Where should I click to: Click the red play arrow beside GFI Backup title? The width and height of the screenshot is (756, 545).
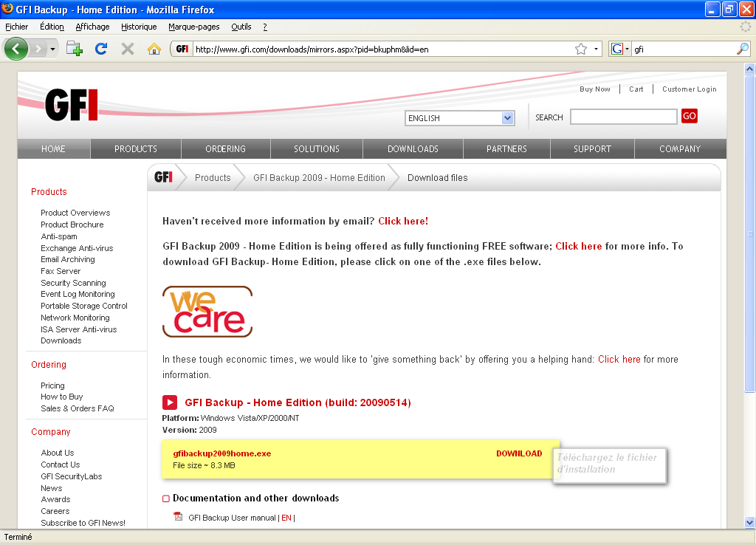pyautogui.click(x=169, y=402)
